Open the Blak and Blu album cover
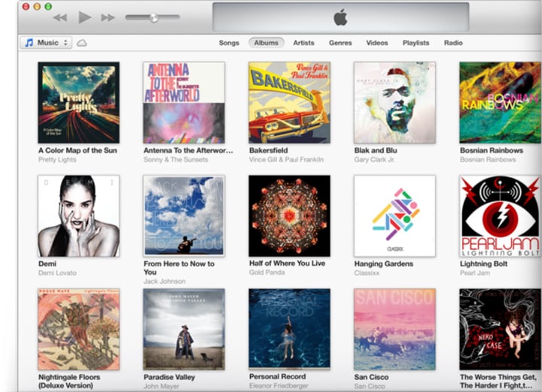This screenshot has width=542, height=392. (394, 102)
